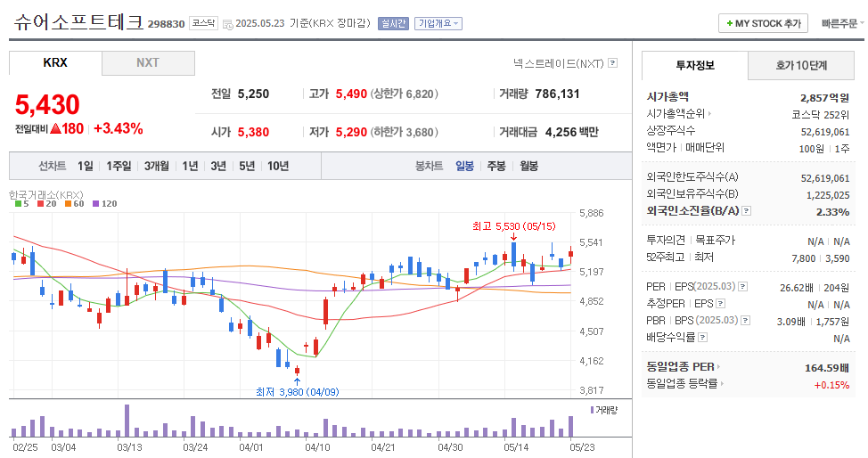Image resolution: width=868 pixels, height=458 pixels.
Task: Click the 동일업종 등락률 value +0.15%
Action: click(x=831, y=385)
